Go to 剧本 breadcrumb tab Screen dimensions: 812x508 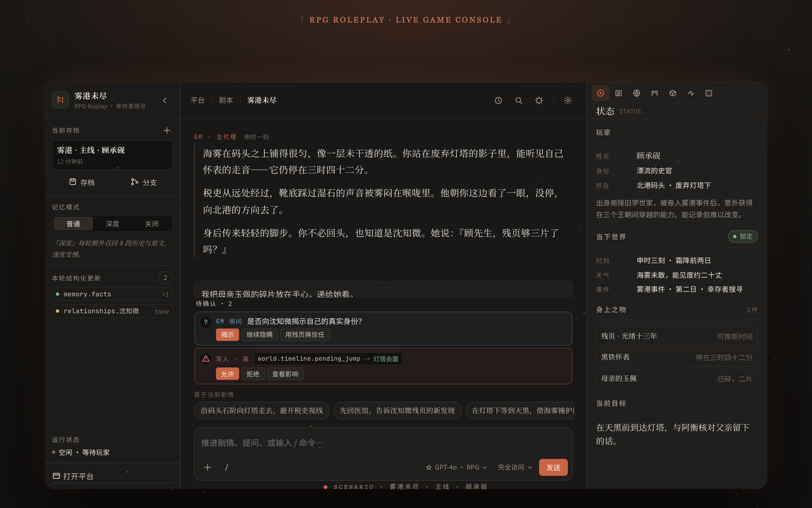[226, 100]
